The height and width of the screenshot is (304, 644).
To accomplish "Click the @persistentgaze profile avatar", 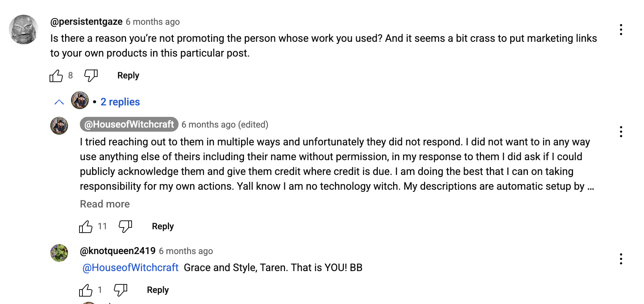I will (24, 30).
